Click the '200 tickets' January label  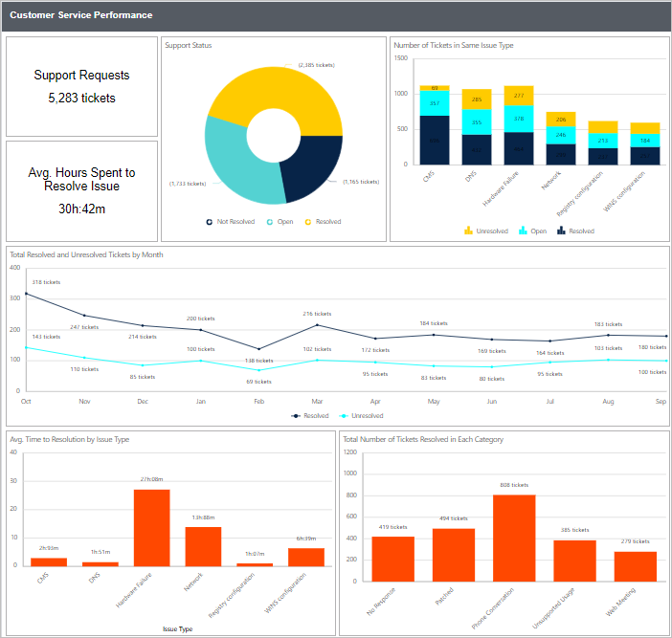[201, 319]
